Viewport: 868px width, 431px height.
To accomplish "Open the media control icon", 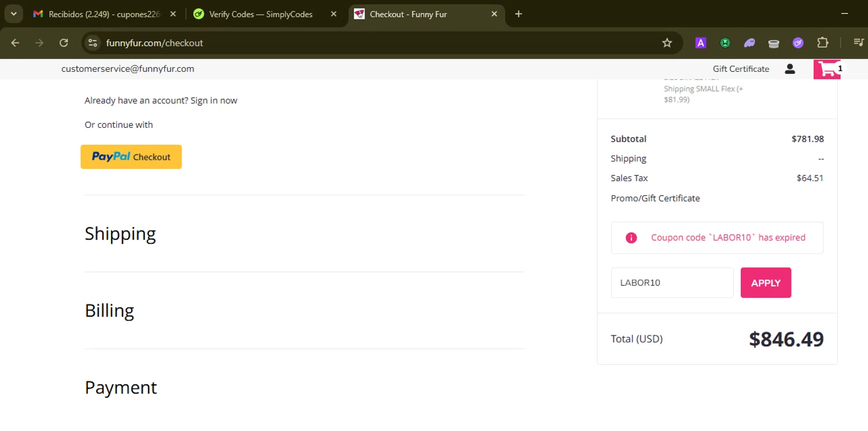I will 859,43.
